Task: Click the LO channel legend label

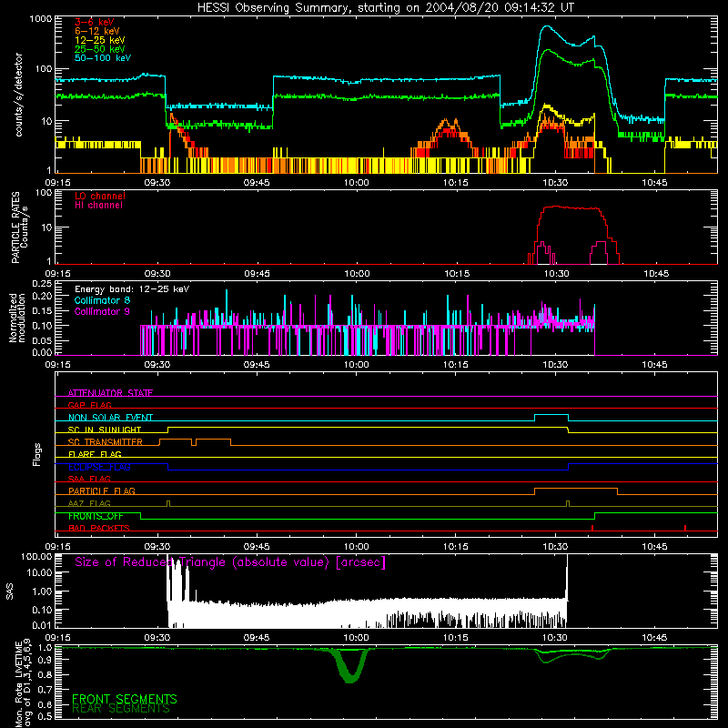Action: [x=100, y=196]
